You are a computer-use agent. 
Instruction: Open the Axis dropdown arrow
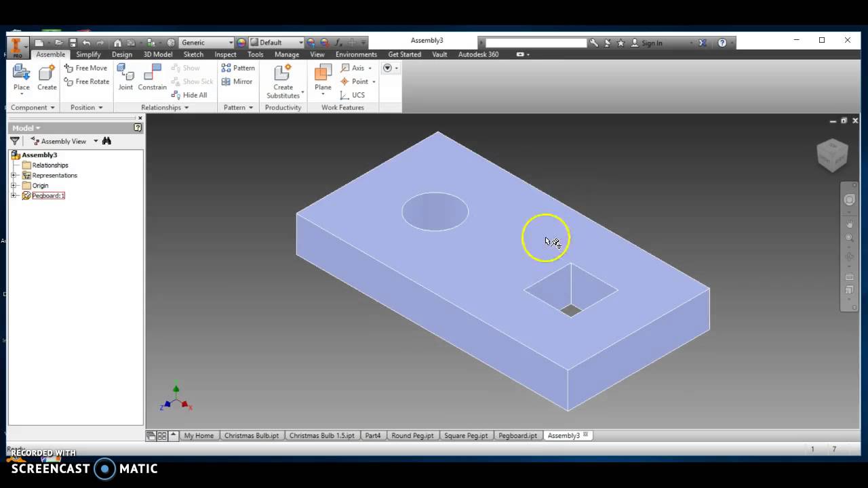pos(370,68)
